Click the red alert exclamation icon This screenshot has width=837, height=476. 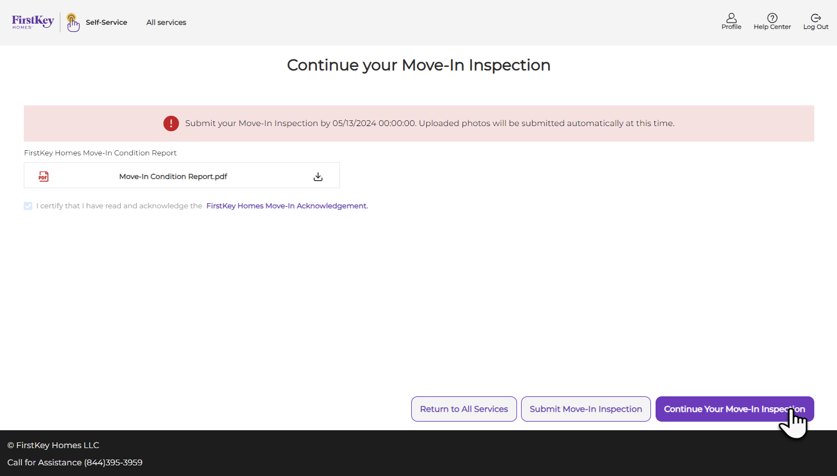(x=171, y=123)
